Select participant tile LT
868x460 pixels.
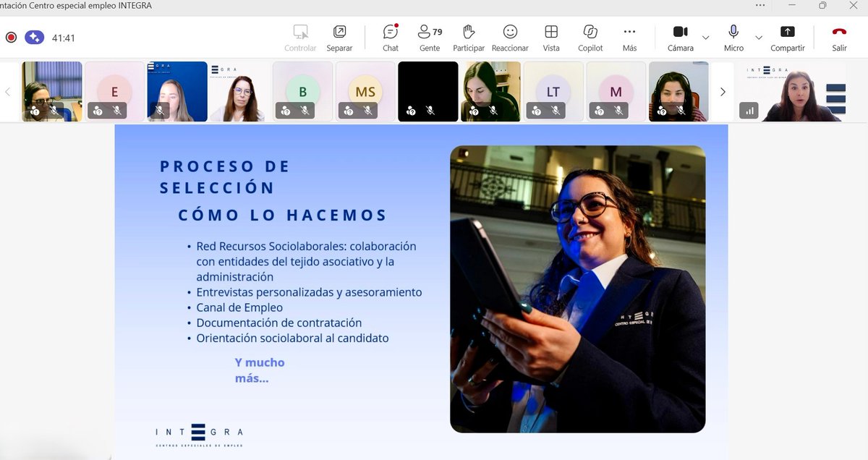(553, 91)
